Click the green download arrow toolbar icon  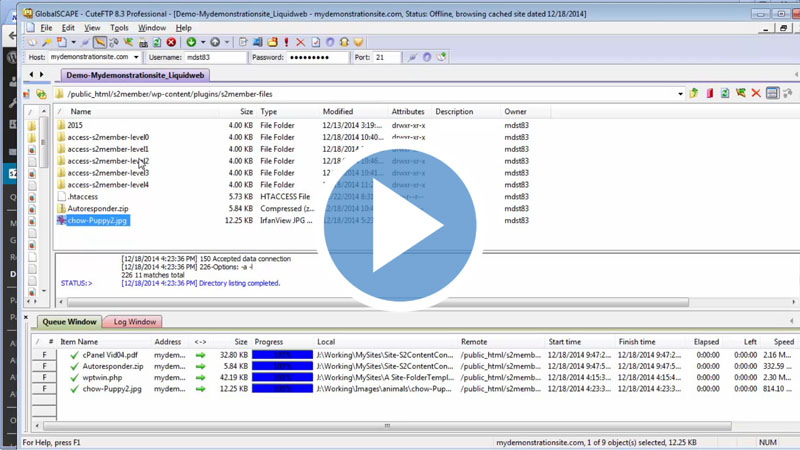(x=191, y=43)
